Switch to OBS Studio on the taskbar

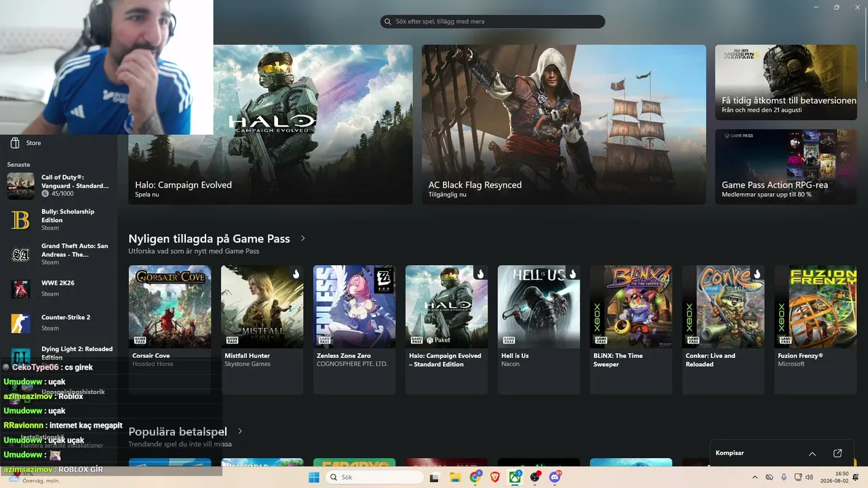[x=536, y=478]
